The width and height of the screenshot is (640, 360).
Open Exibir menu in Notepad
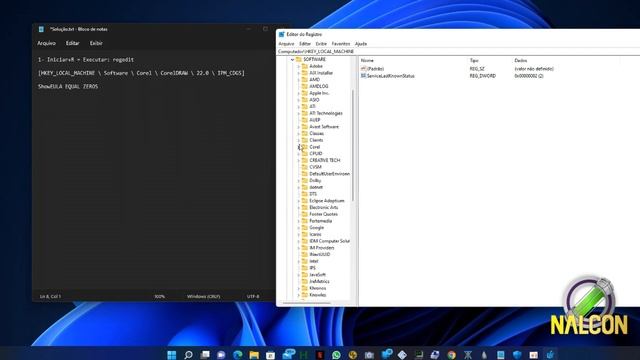click(96, 43)
